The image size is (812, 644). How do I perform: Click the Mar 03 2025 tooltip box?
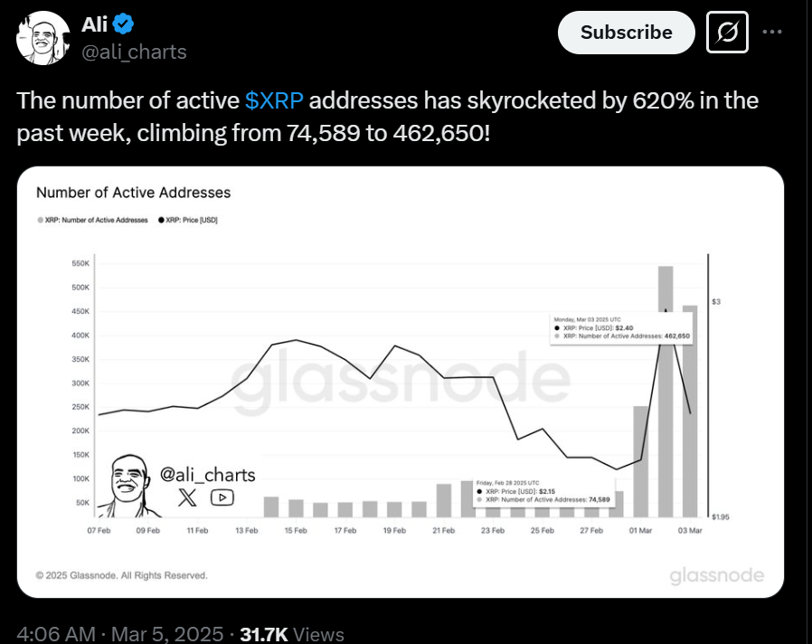tap(621, 328)
